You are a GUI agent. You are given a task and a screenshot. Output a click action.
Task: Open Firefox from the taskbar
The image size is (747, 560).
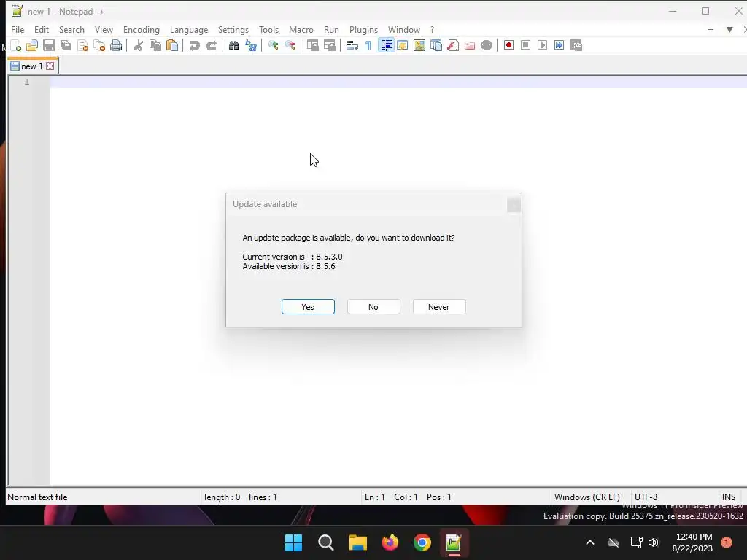tap(390, 542)
